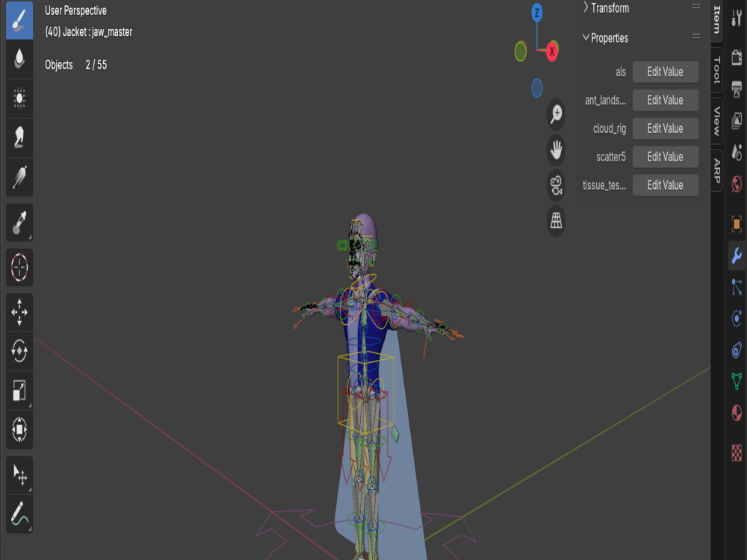Click Edit Value for scatter5 property
The image size is (747, 560).
[x=665, y=157]
